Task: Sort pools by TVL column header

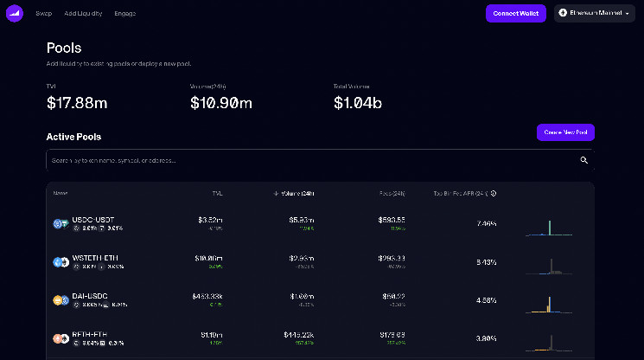Action: [x=217, y=193]
